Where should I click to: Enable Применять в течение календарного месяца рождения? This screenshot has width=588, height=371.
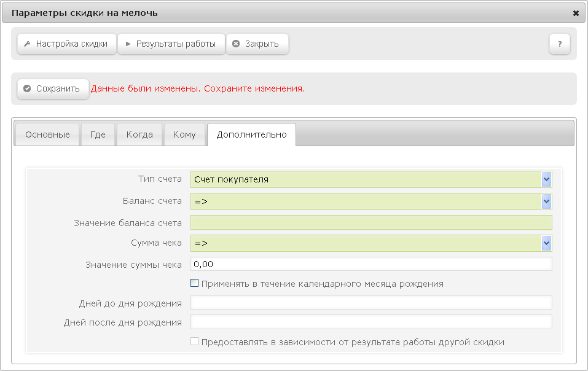pos(194,283)
